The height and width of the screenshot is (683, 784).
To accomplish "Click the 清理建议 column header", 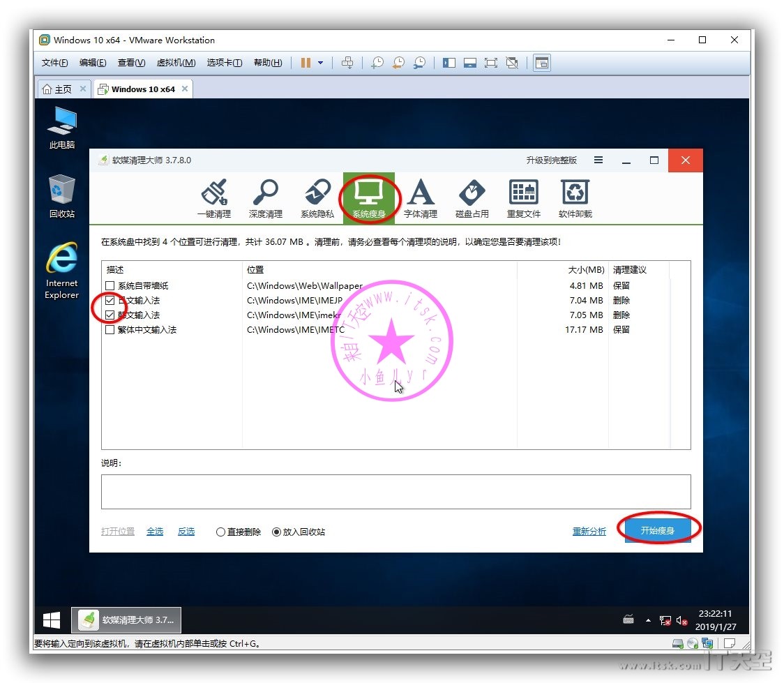I will point(639,269).
